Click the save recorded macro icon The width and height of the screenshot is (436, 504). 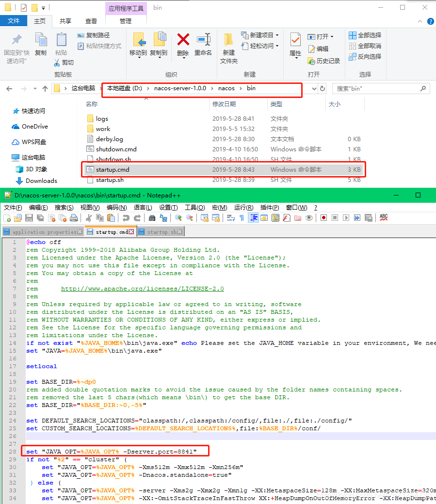(369, 218)
